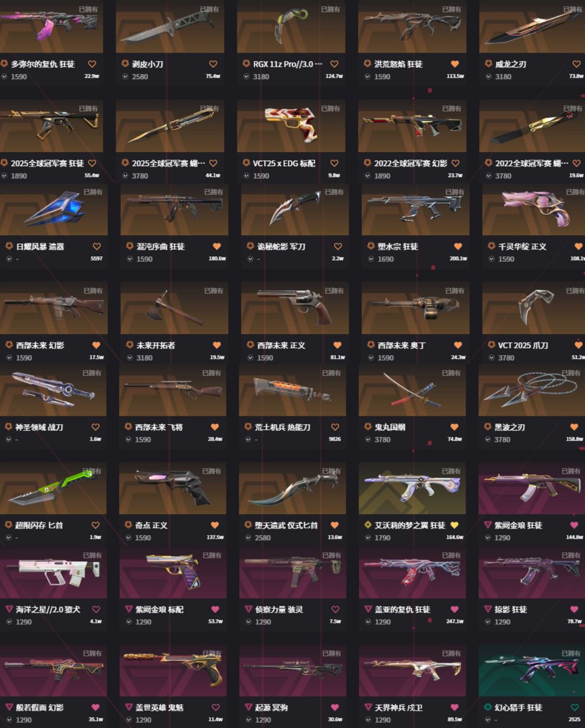This screenshot has height=728, width=585.
Task: Open the VCT25 x EDG 标配 title
Action: point(284,163)
